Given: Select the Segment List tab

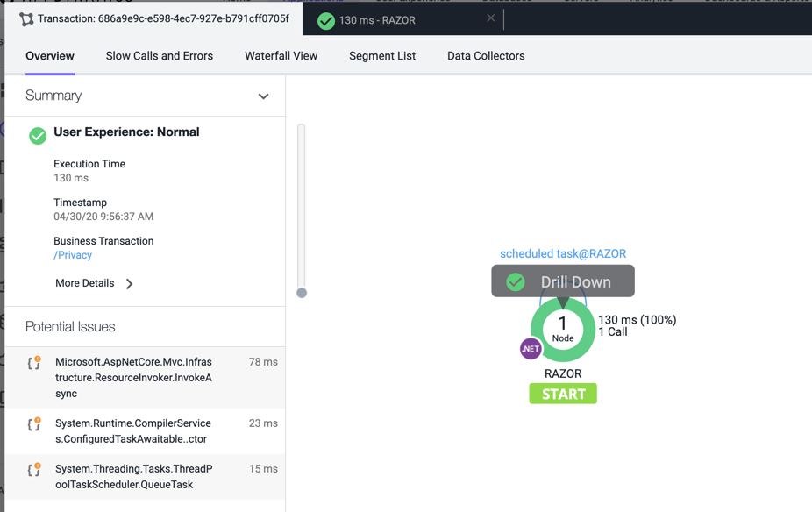Looking at the screenshot, I should 382,56.
